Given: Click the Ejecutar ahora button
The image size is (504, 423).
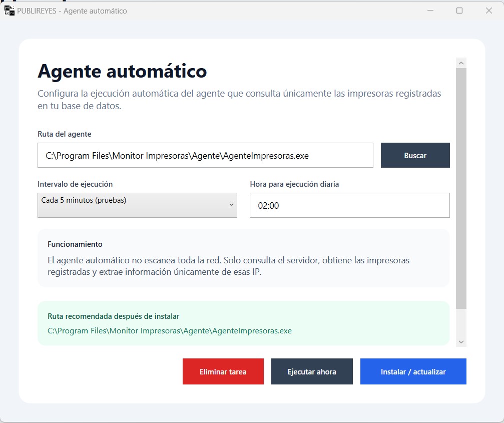Looking at the screenshot, I should pos(312,371).
